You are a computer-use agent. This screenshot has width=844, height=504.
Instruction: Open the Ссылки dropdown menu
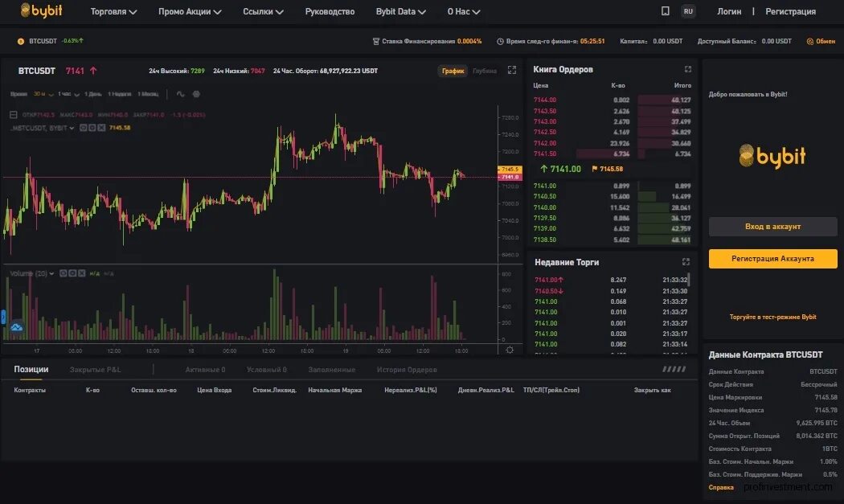pyautogui.click(x=263, y=11)
